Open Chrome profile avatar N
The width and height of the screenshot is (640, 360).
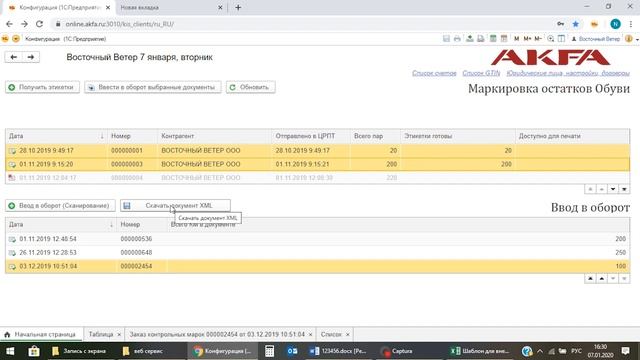(x=615, y=24)
